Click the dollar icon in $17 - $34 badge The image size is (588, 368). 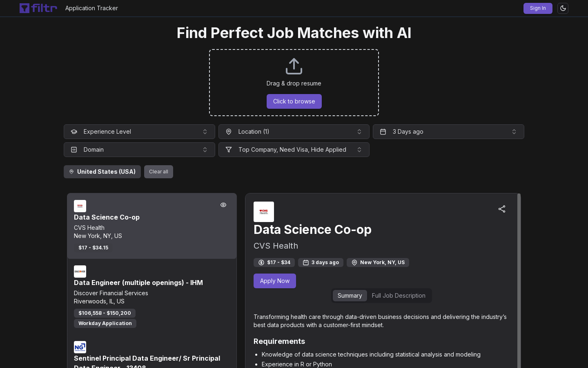click(261, 263)
